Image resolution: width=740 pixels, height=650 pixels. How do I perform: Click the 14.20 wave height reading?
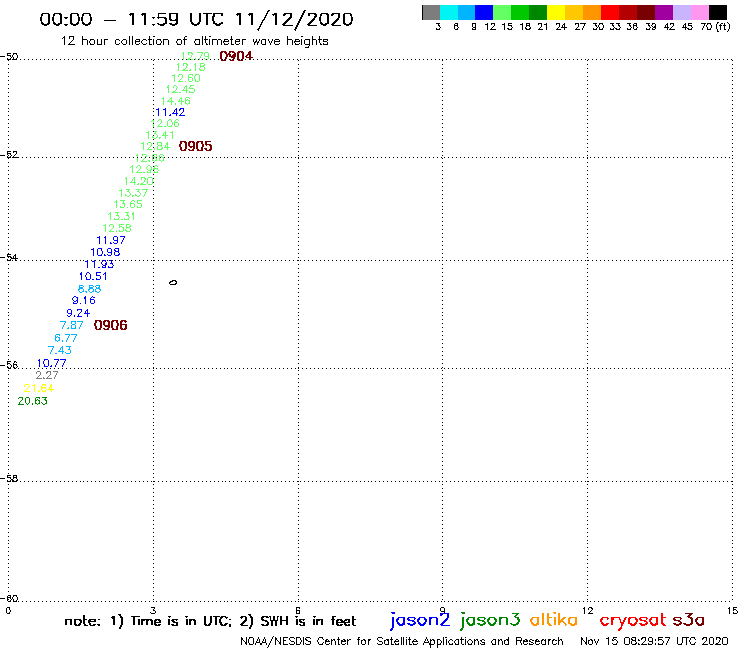(x=139, y=181)
